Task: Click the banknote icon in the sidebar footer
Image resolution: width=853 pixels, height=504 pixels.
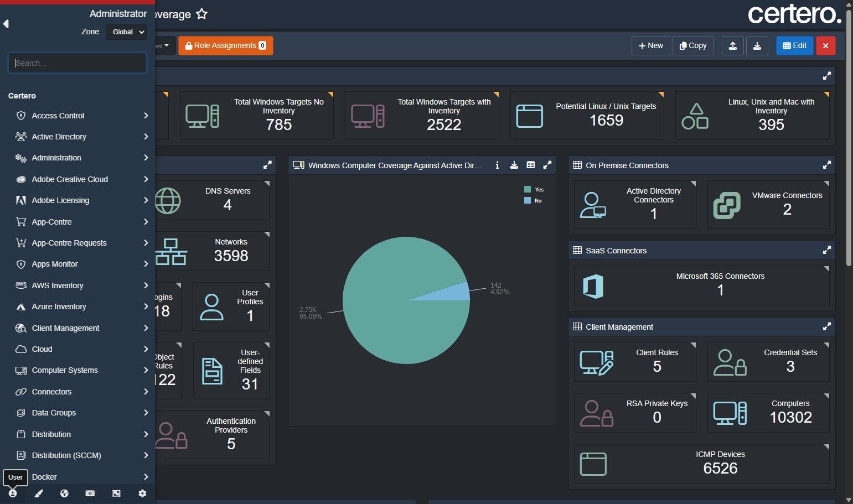Action: pyautogui.click(x=90, y=493)
